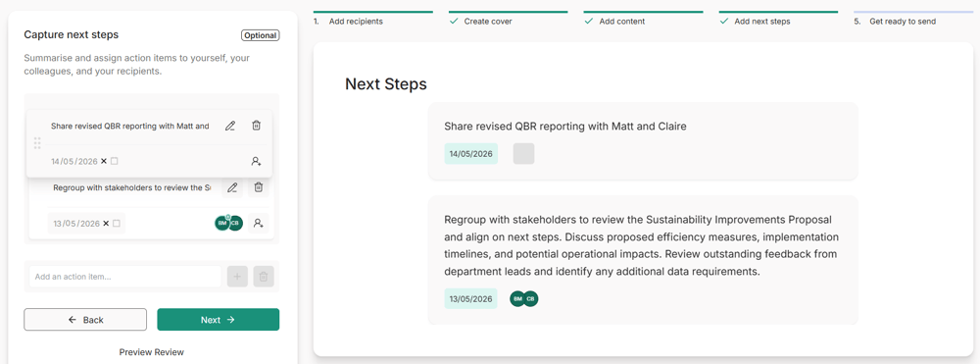Click the preview paragraph starting "Regroup with stakeholders"
The width and height of the screenshot is (980, 364).
pos(641,246)
